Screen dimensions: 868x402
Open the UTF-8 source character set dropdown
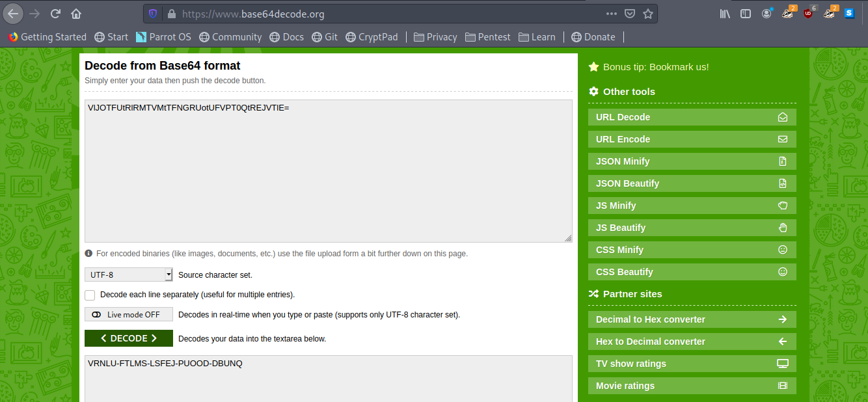coord(128,275)
